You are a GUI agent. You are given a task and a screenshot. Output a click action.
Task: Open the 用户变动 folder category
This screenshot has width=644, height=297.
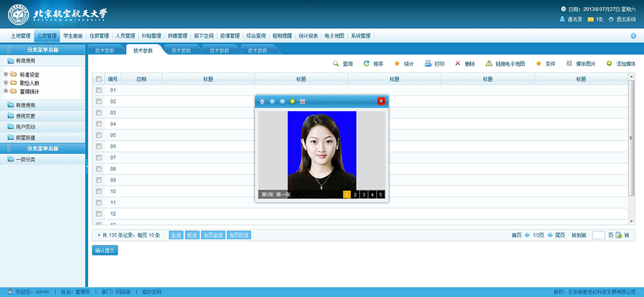click(42, 127)
